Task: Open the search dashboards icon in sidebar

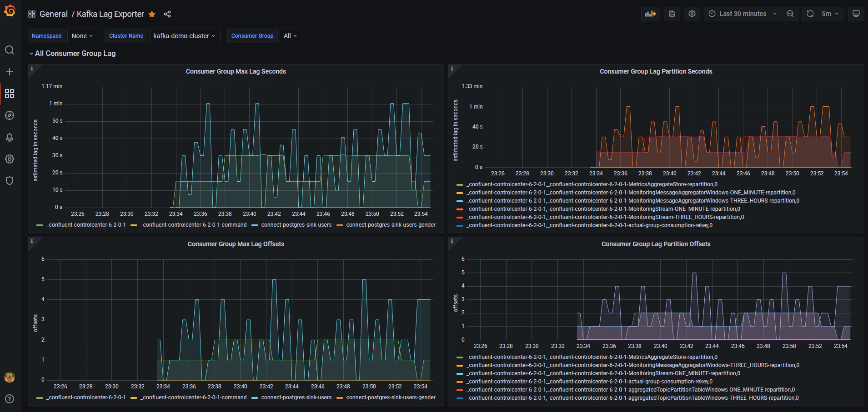Action: pos(10,50)
